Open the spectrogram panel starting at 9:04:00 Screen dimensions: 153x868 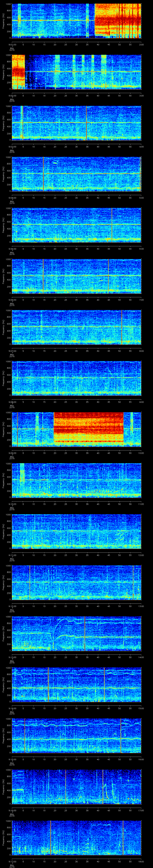[76, 174]
